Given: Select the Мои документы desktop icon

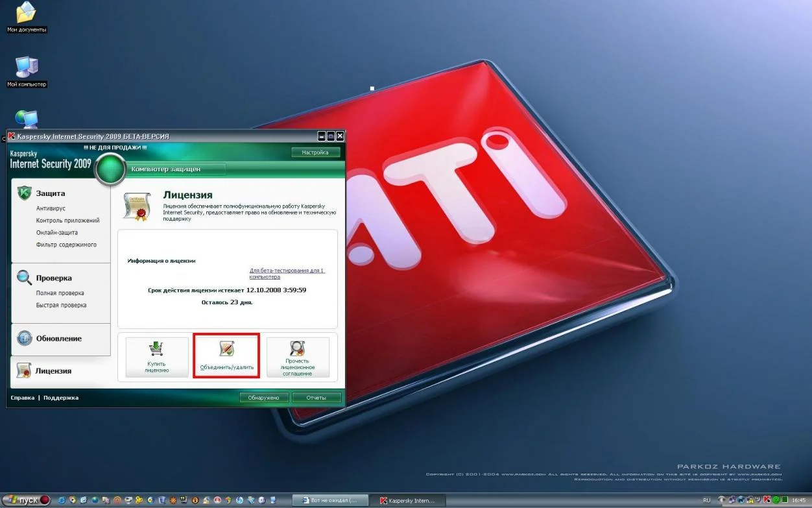Looking at the screenshot, I should 27,18.
